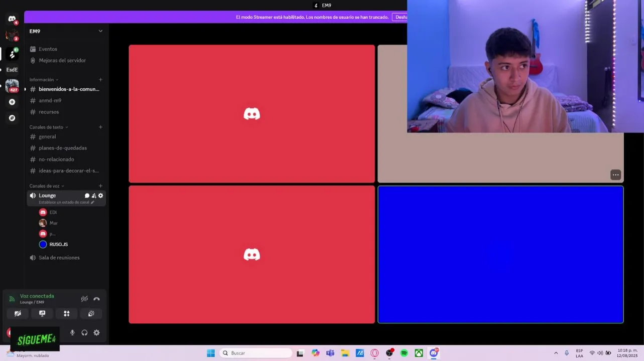
Task: Open Discover servers compass icon
Action: [x=12, y=118]
